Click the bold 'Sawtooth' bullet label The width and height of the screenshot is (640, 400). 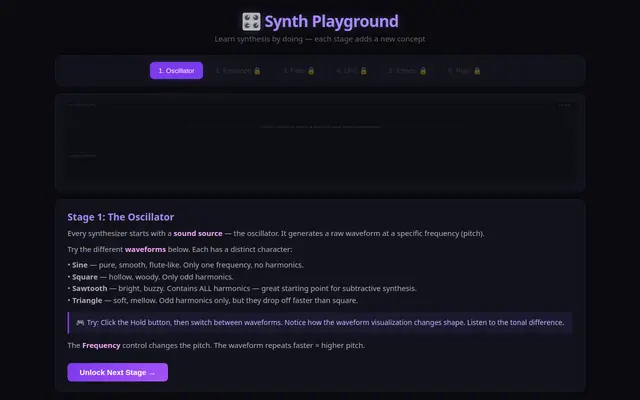(x=89, y=289)
